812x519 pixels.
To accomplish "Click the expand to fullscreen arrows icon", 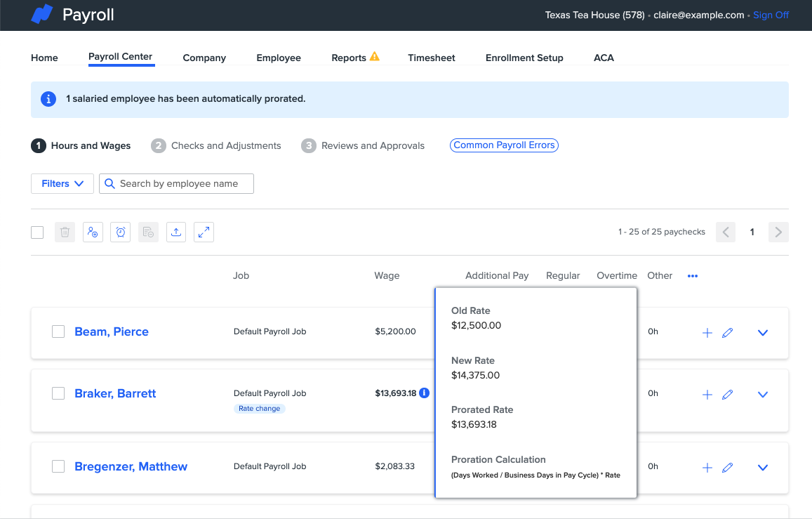I will pos(204,232).
